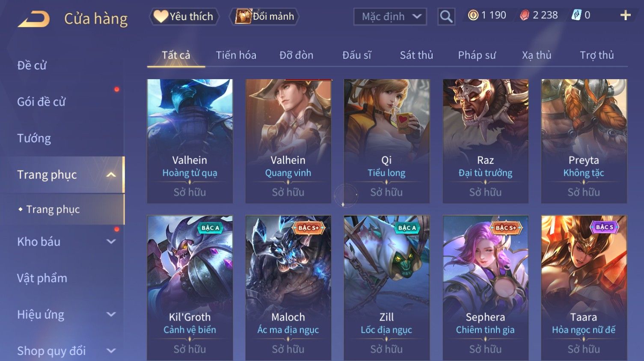
Task: Open Tướng in the sidebar
Action: point(34,138)
